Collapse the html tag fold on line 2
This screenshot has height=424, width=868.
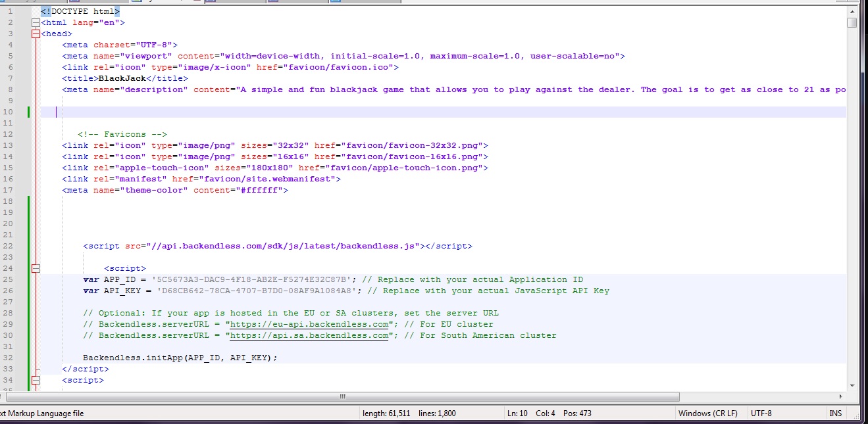pos(36,22)
